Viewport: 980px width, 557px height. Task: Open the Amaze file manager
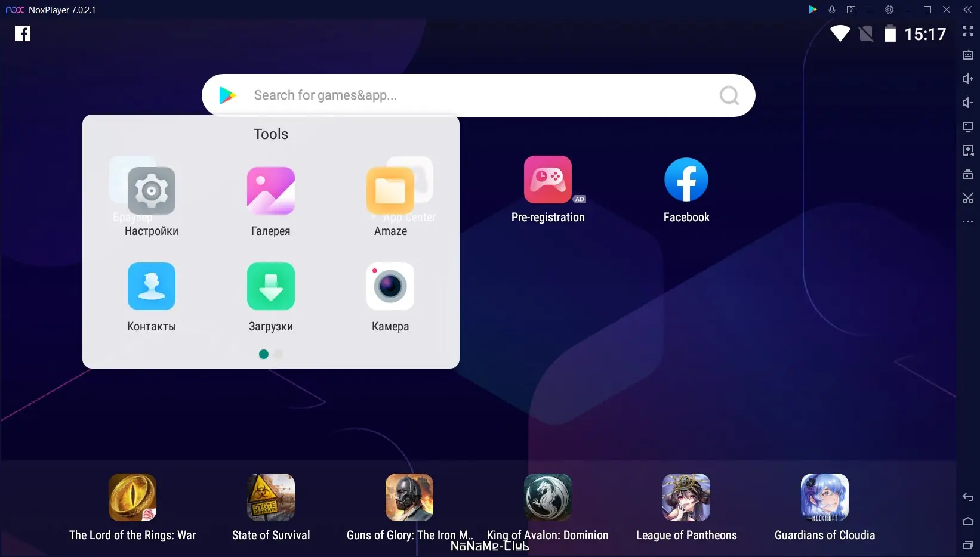coord(390,202)
